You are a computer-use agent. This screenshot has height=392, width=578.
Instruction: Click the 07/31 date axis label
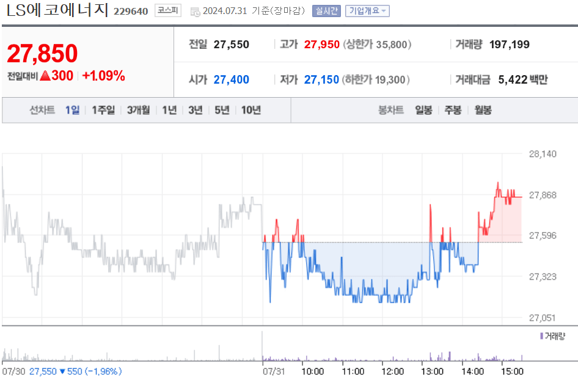click(274, 371)
